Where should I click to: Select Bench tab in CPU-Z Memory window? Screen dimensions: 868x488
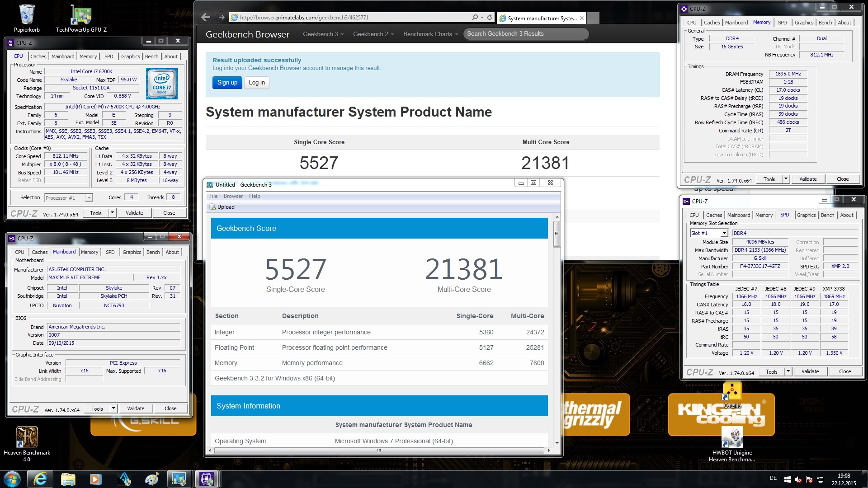[825, 23]
